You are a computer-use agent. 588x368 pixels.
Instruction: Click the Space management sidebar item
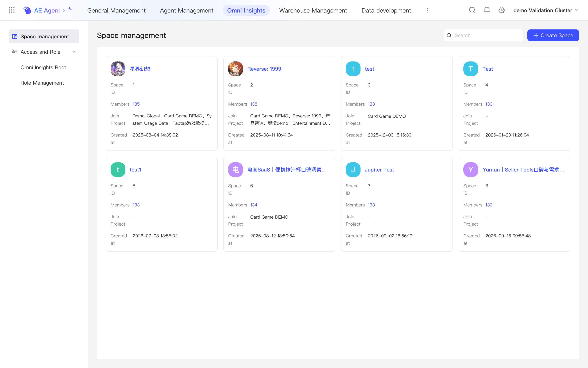[44, 36]
